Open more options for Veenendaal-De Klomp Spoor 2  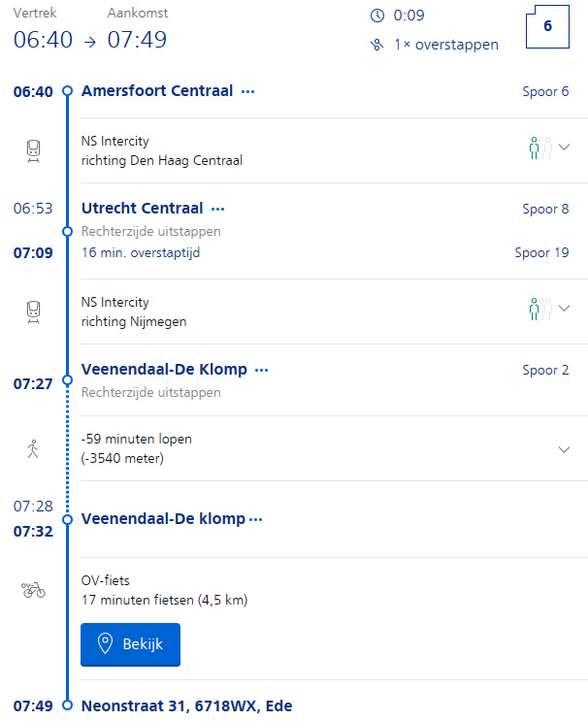(x=262, y=370)
